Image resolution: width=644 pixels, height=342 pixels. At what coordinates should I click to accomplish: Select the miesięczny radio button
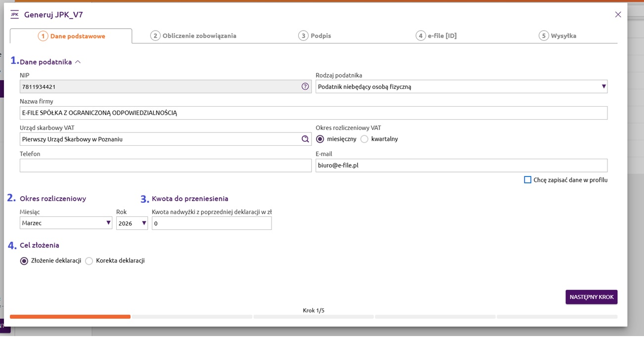tap(320, 139)
